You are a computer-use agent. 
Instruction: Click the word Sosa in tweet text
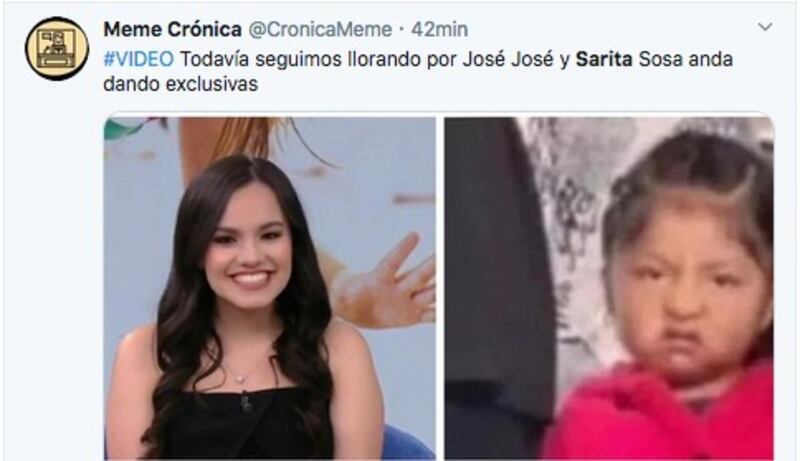[x=661, y=60]
